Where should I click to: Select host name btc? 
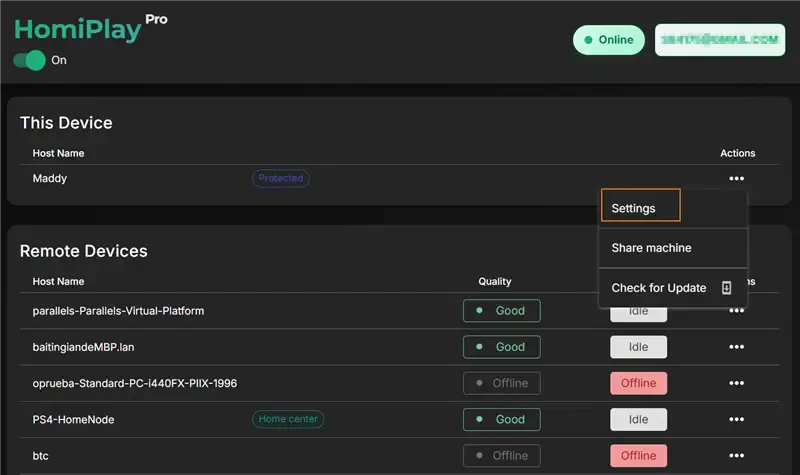pyautogui.click(x=40, y=456)
